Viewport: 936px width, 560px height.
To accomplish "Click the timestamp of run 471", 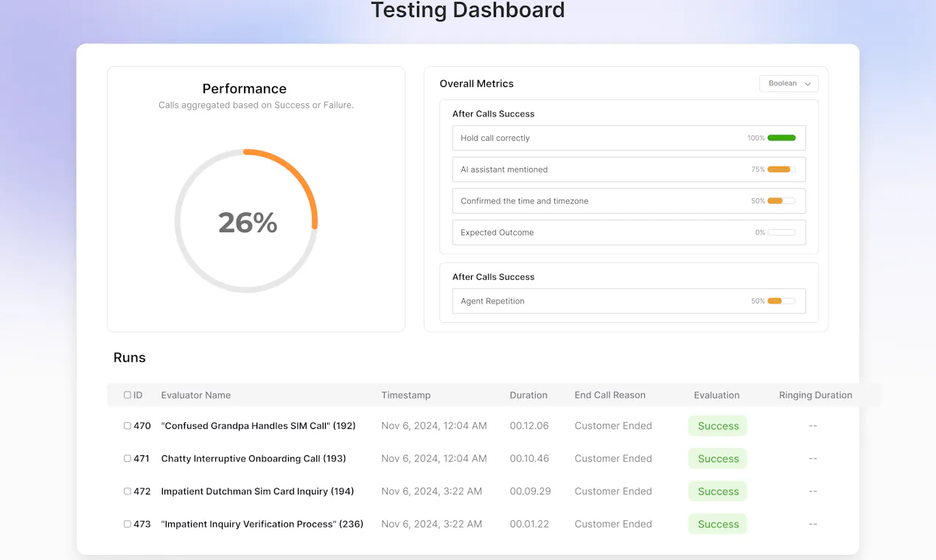I will pos(434,458).
